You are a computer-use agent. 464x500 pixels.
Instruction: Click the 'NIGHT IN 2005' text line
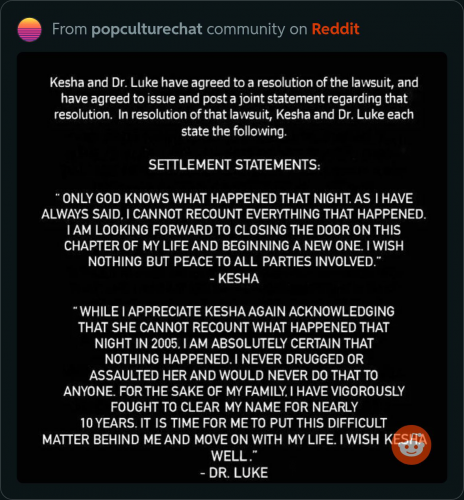234,343
